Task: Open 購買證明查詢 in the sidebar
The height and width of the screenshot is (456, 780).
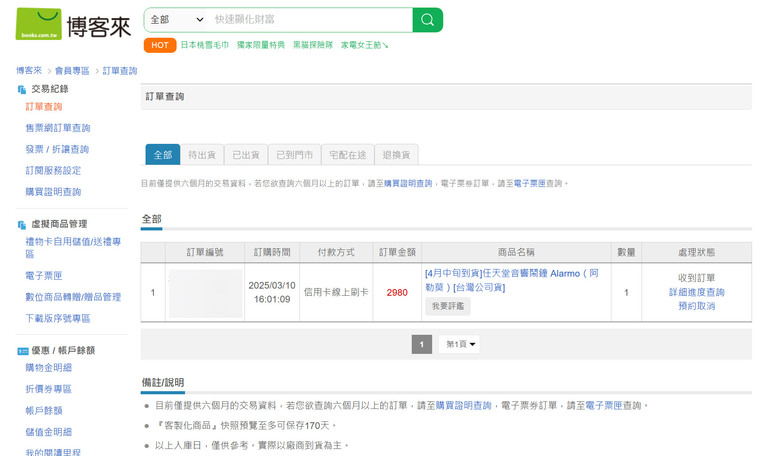Action: pos(53,192)
